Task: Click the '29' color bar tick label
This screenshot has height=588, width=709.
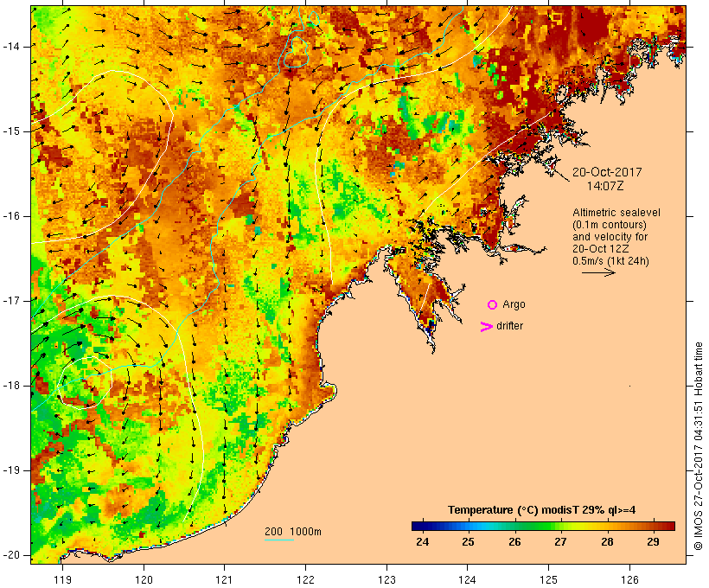Action: (653, 542)
